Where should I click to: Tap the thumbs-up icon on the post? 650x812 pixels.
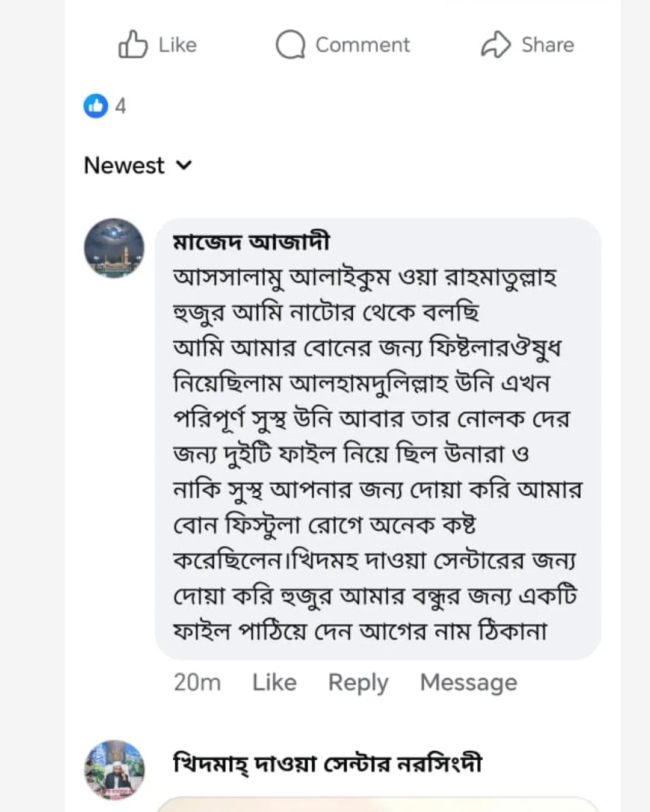pos(132,45)
